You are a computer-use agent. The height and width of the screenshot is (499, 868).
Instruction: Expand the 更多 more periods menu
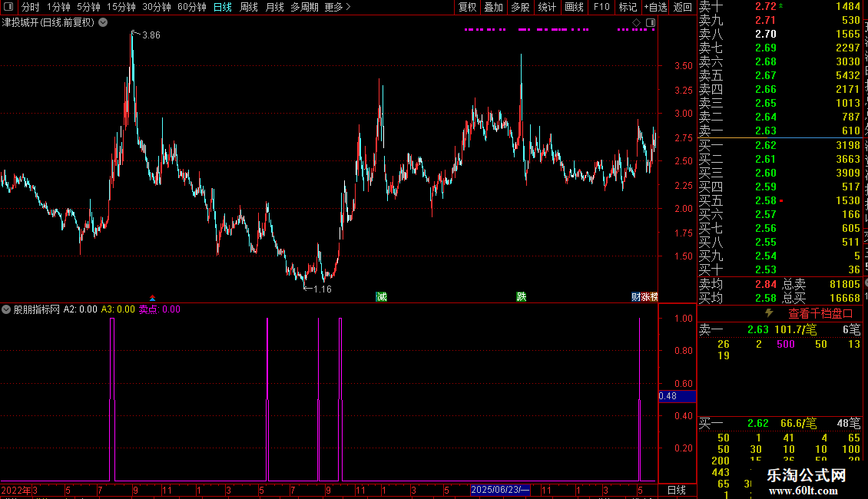338,7
